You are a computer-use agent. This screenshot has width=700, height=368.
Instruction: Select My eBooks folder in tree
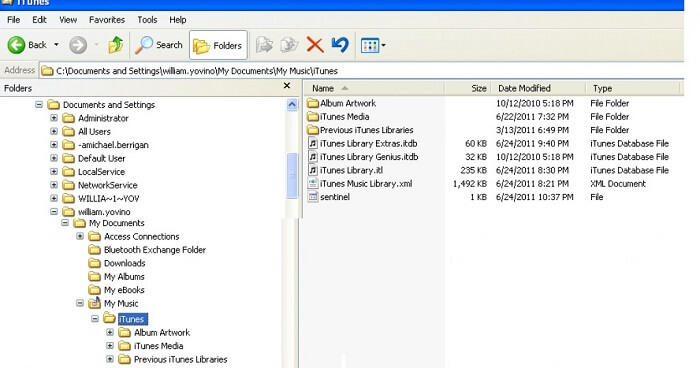(x=124, y=290)
